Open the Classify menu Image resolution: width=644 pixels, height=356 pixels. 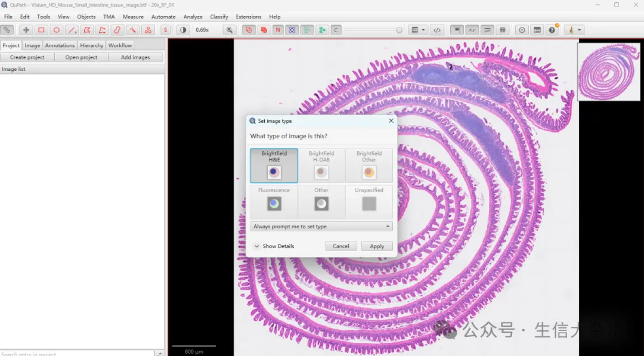(219, 17)
